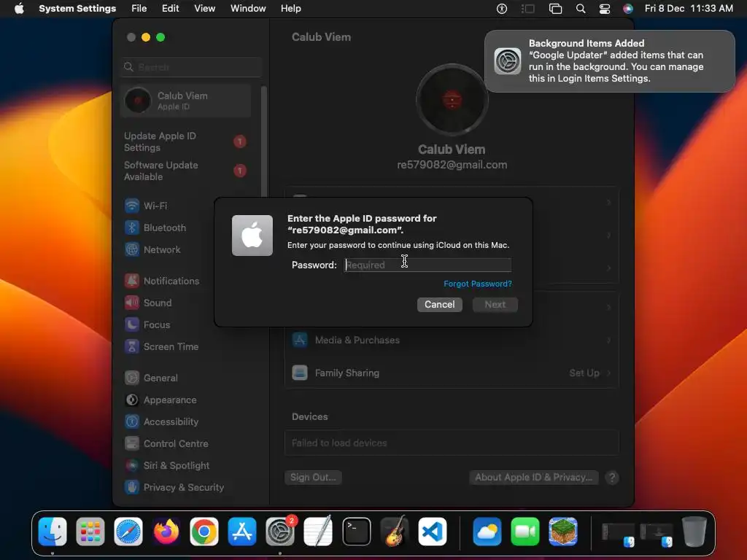
Task: Open the Window menu
Action: [x=248, y=9]
